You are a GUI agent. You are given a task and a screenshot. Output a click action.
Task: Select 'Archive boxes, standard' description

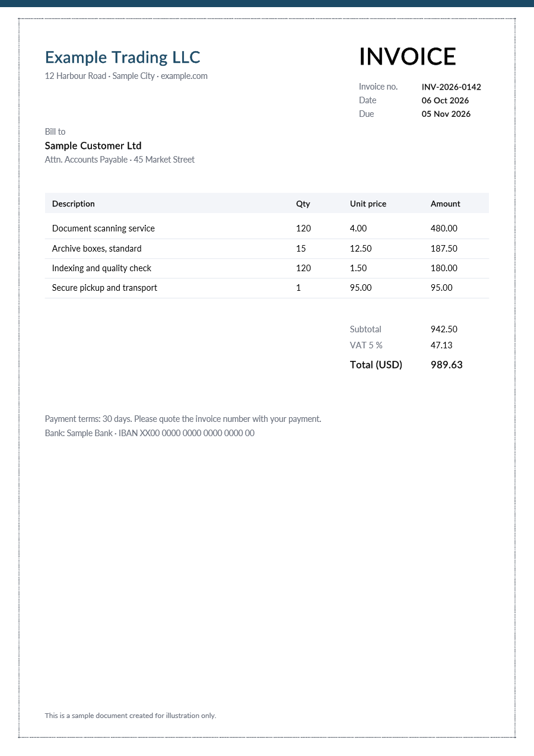coord(97,249)
